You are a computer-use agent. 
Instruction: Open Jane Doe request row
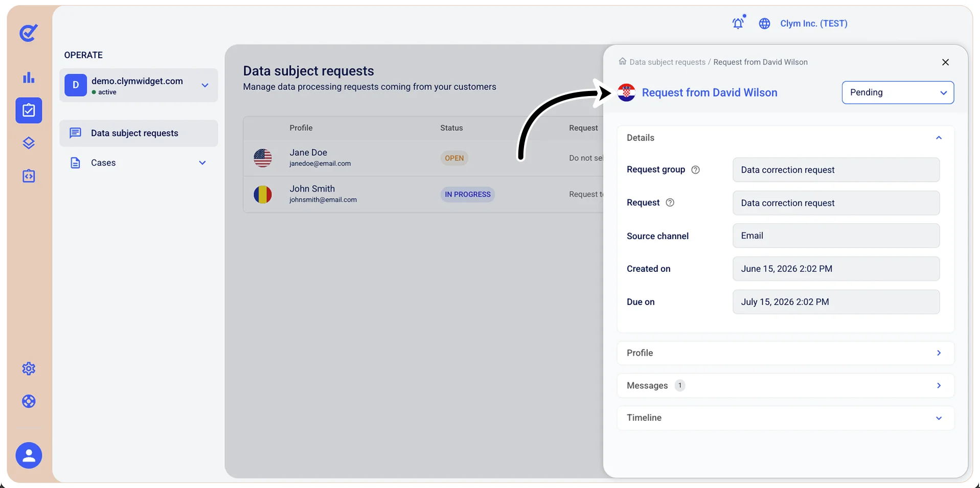[423, 158]
